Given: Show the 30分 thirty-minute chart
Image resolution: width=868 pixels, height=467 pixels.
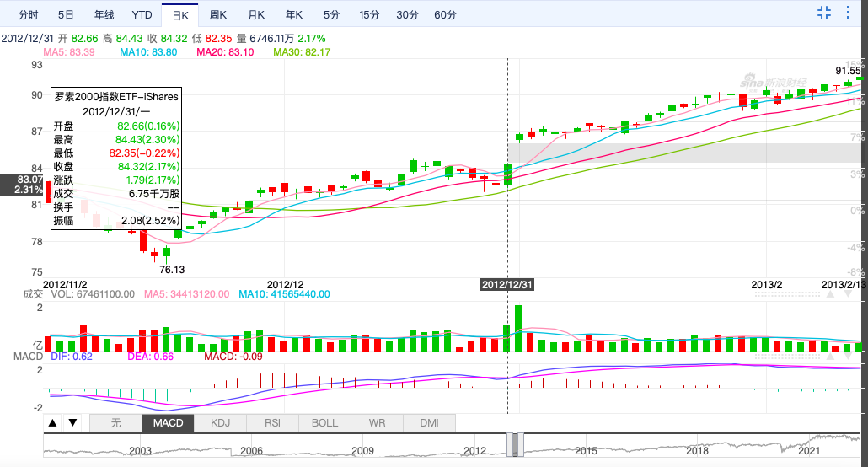Looking at the screenshot, I should [407, 15].
